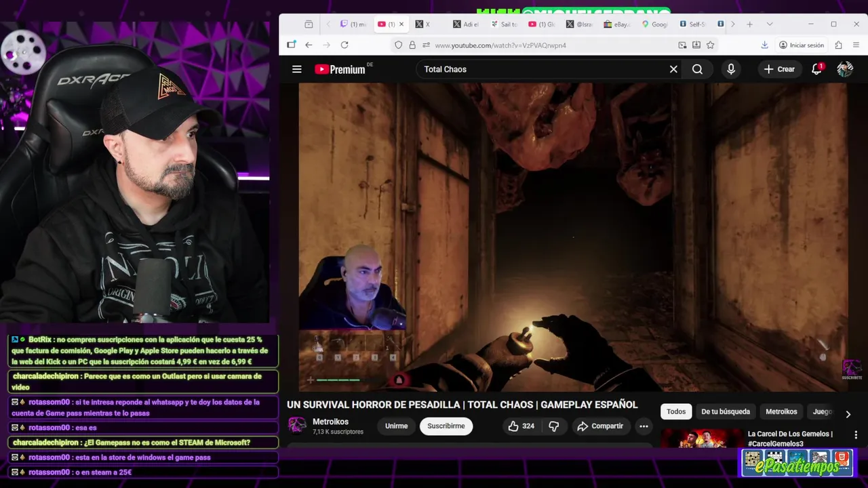Open the browser downloads arrow
This screenshot has width=868, height=488.
pyautogui.click(x=765, y=45)
